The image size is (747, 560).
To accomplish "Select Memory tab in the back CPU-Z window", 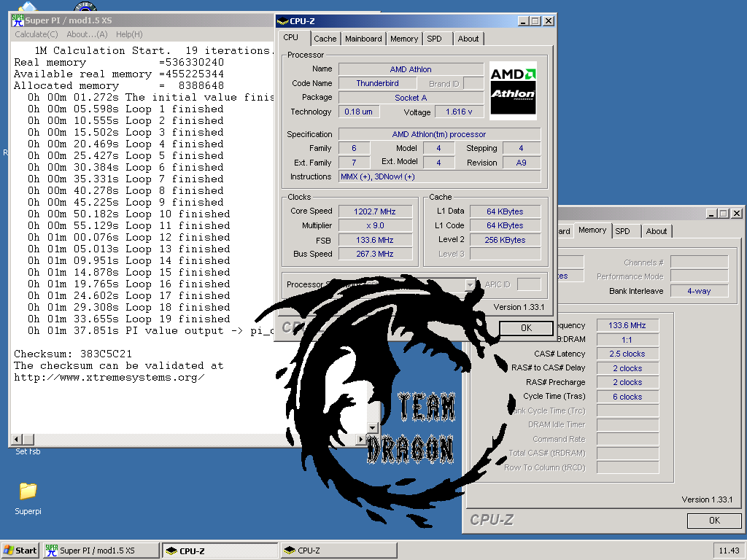I will click(x=592, y=230).
